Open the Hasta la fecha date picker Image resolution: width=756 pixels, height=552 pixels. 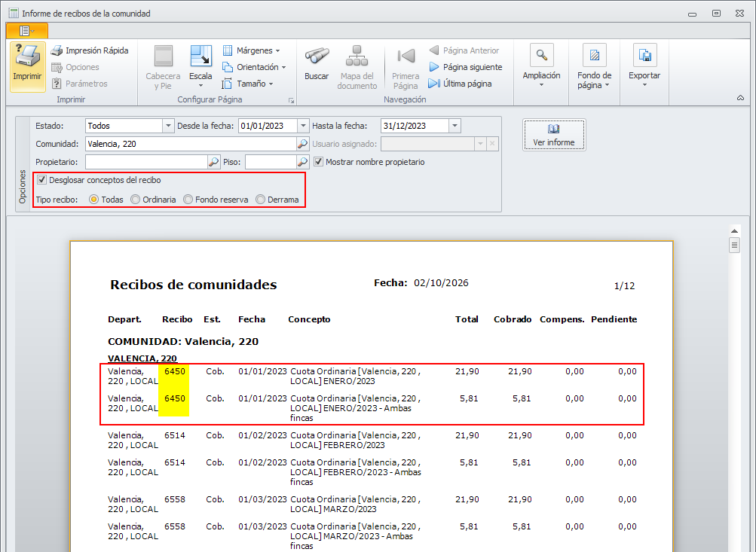(455, 126)
